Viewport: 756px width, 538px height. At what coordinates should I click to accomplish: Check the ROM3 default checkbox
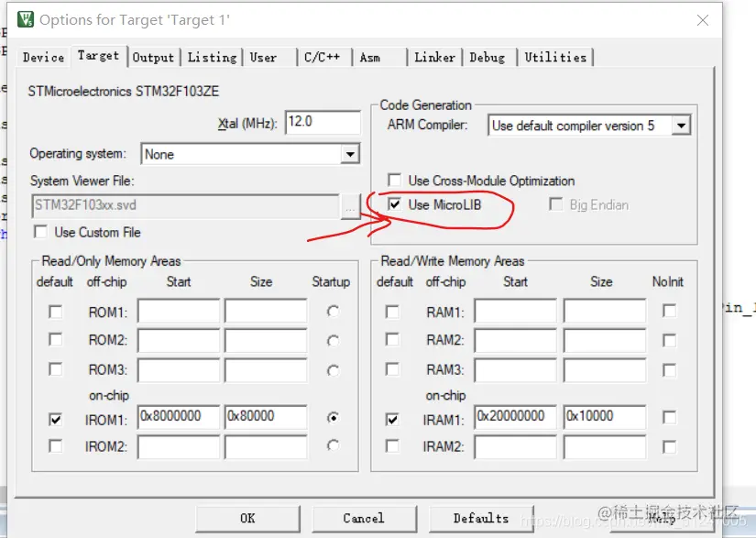56,369
